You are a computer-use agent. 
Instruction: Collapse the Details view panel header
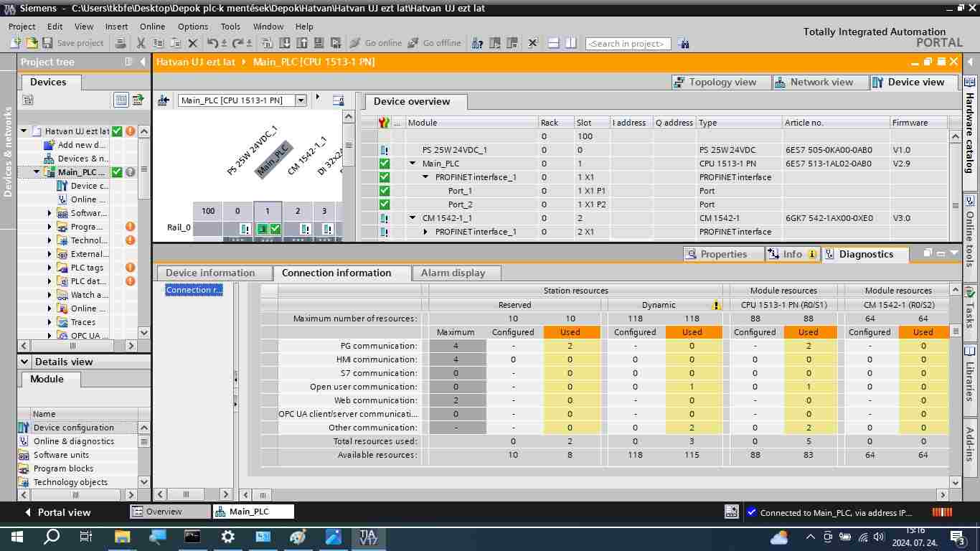click(x=25, y=362)
